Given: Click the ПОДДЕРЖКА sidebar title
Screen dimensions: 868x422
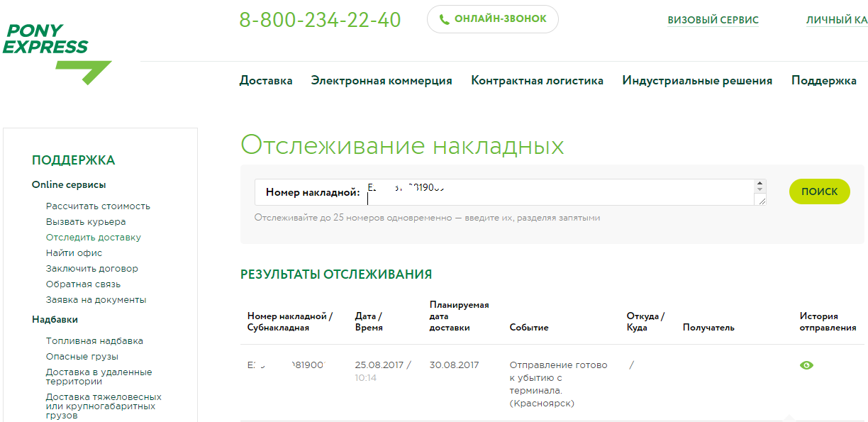Looking at the screenshot, I should 73,160.
